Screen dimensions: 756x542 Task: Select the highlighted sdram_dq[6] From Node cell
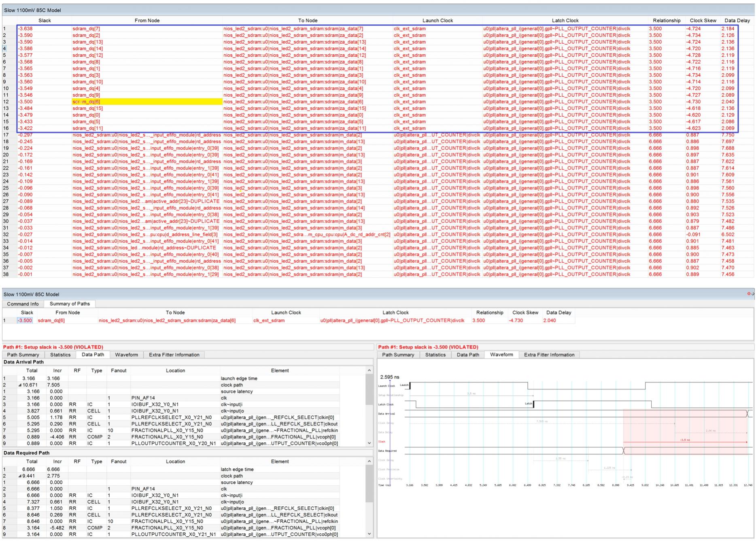tap(147, 102)
